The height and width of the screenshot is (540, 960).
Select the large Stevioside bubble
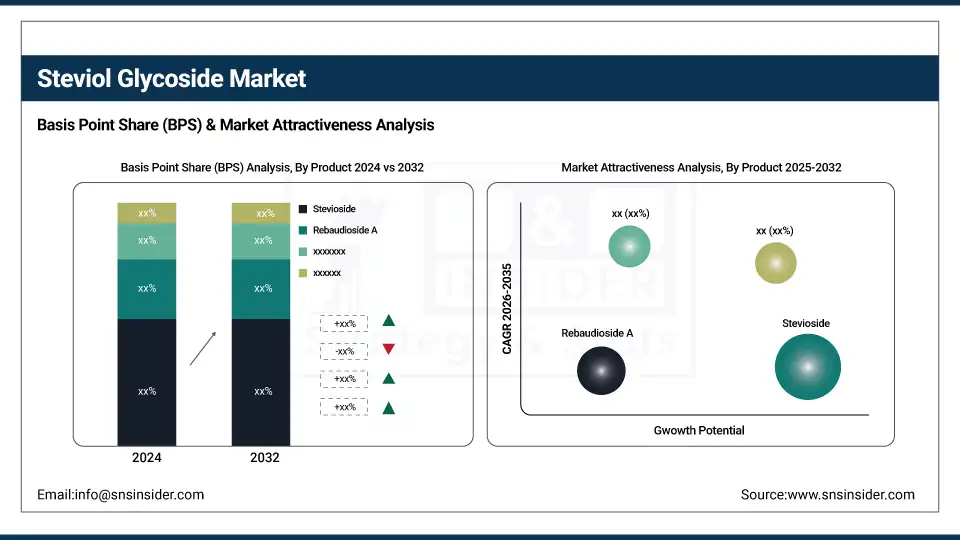pos(807,367)
